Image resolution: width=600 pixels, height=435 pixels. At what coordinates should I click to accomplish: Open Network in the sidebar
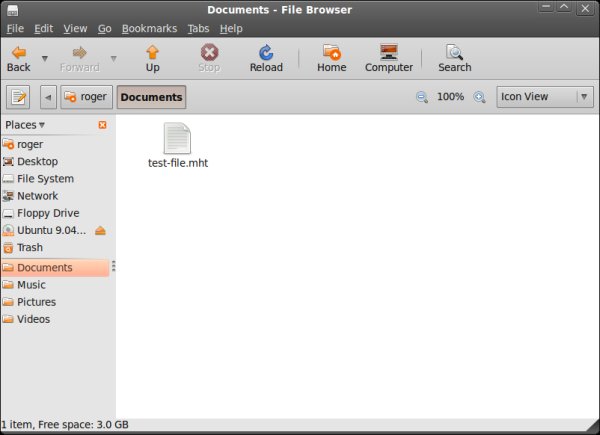(x=56, y=196)
